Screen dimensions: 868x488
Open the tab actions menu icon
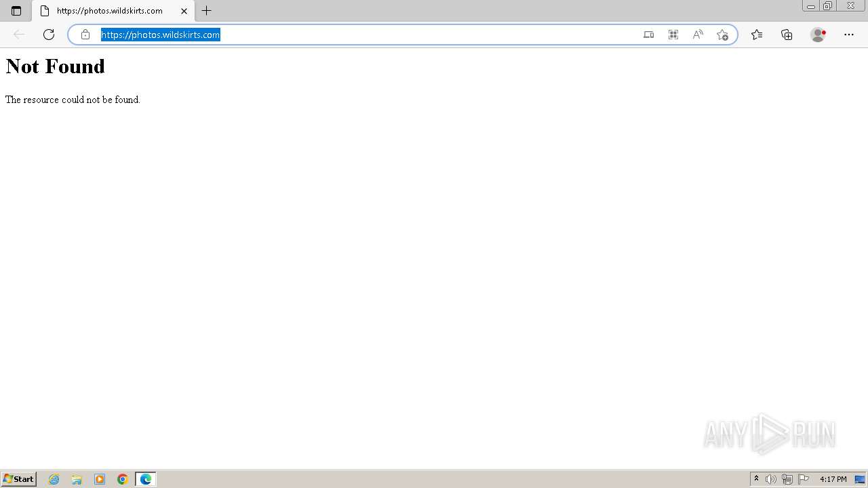(x=16, y=11)
